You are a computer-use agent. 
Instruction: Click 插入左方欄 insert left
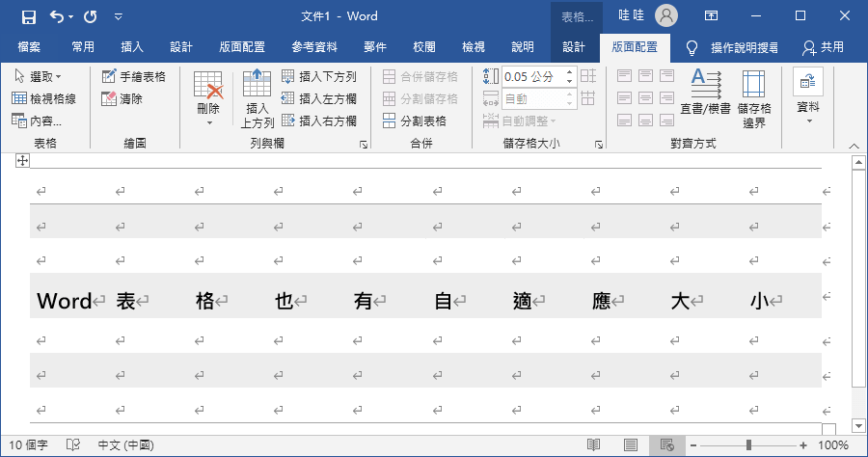click(319, 98)
